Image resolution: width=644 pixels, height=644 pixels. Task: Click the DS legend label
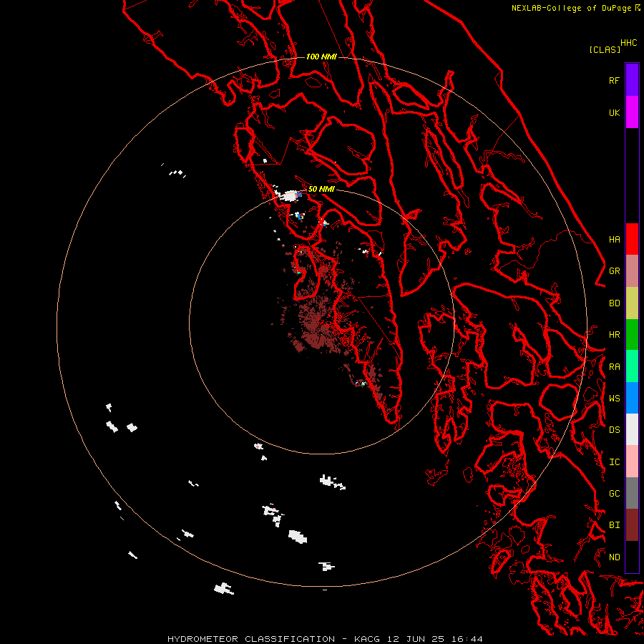pyautogui.click(x=614, y=429)
